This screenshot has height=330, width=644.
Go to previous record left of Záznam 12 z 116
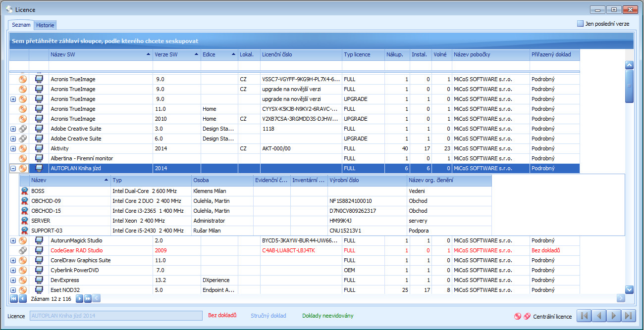(x=22, y=298)
